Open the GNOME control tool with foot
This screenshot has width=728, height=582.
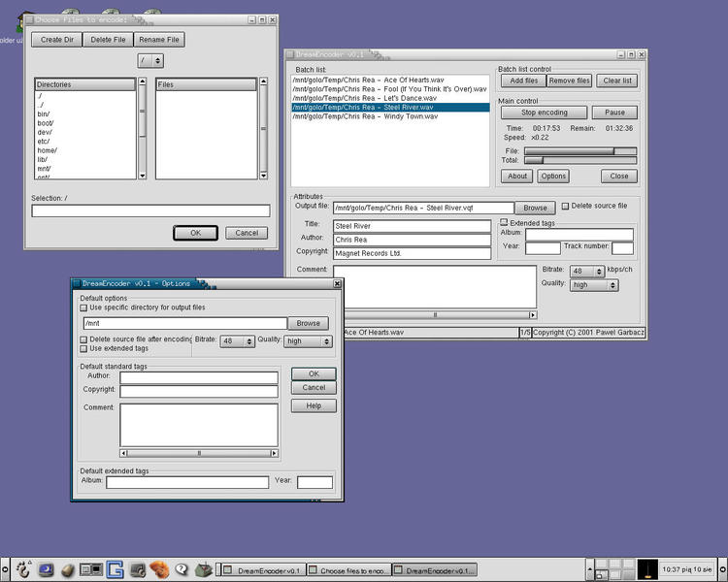tap(138, 569)
